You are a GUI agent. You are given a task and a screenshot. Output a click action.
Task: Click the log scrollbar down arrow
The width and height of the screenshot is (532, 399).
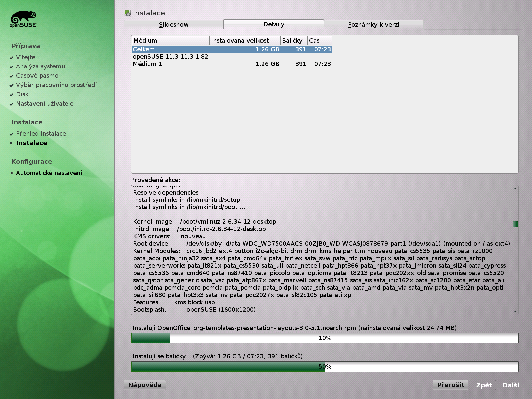[515, 312]
